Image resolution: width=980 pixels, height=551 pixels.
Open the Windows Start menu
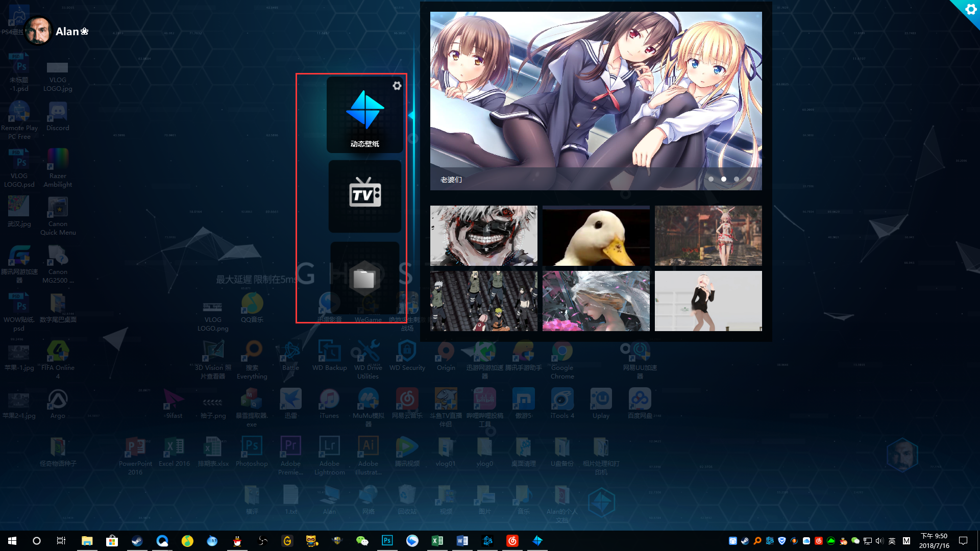12,541
